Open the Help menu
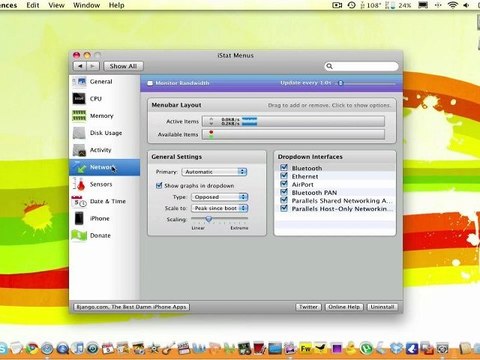The height and width of the screenshot is (360, 480). pos(116,5)
